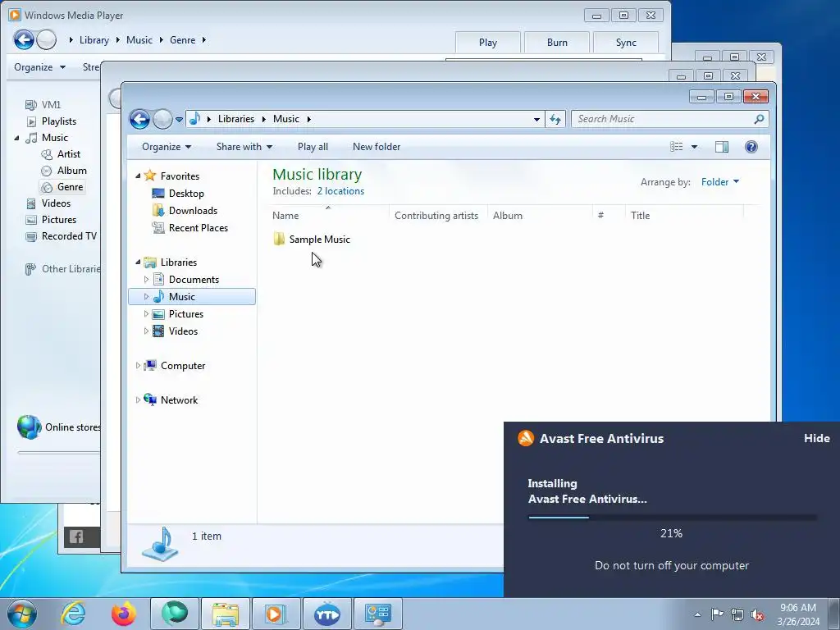Screen dimensions: 840x630
Task: Click the Avast logo icon in popup
Action: tap(526, 438)
